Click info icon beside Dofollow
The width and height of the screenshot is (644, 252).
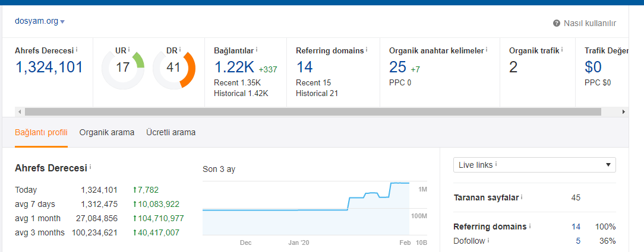(488, 241)
